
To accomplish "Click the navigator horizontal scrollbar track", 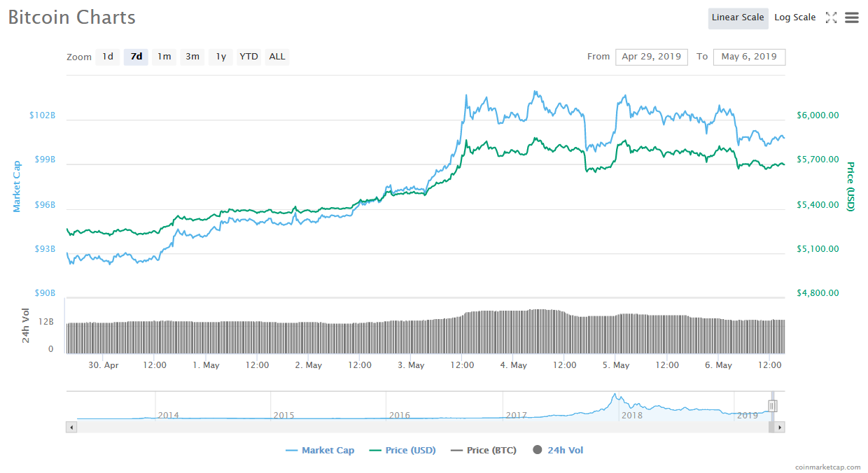I will pyautogui.click(x=426, y=427).
